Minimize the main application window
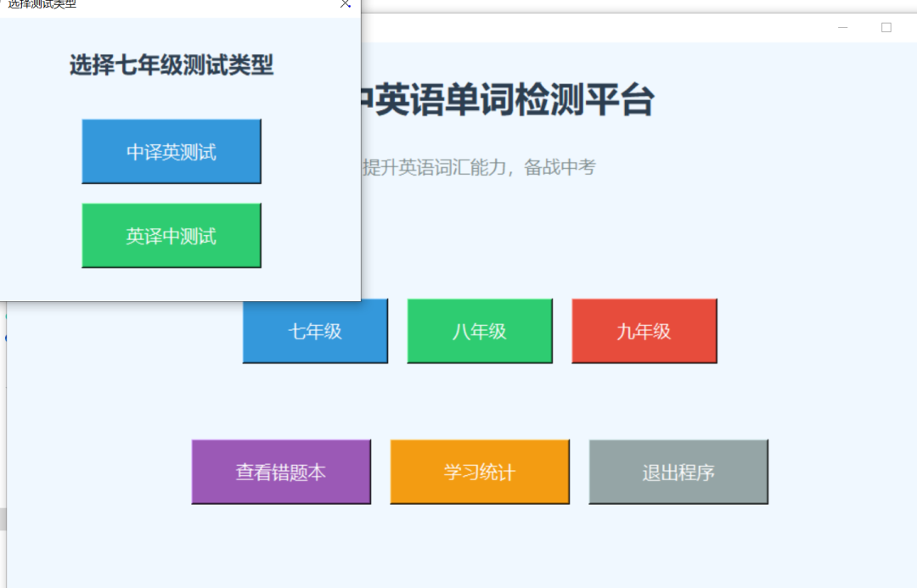Viewport: 917px width, 588px height. pos(841,27)
